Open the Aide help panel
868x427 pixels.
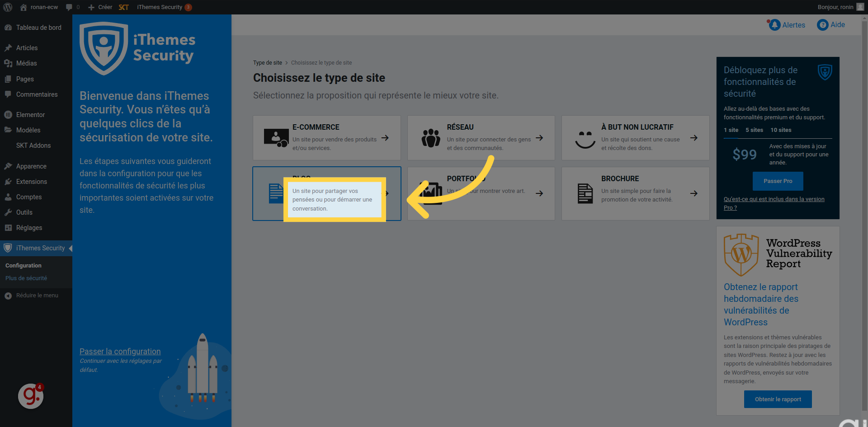tap(831, 25)
